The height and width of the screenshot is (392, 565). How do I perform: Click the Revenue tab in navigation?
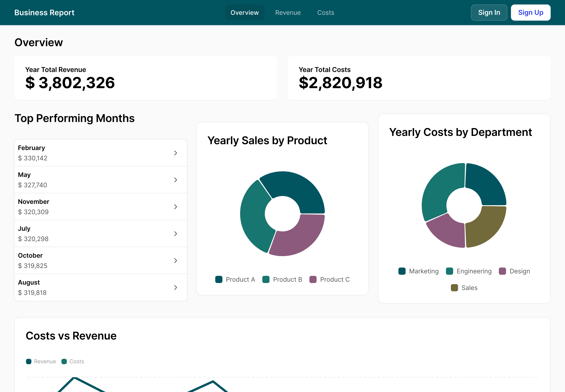288,13
